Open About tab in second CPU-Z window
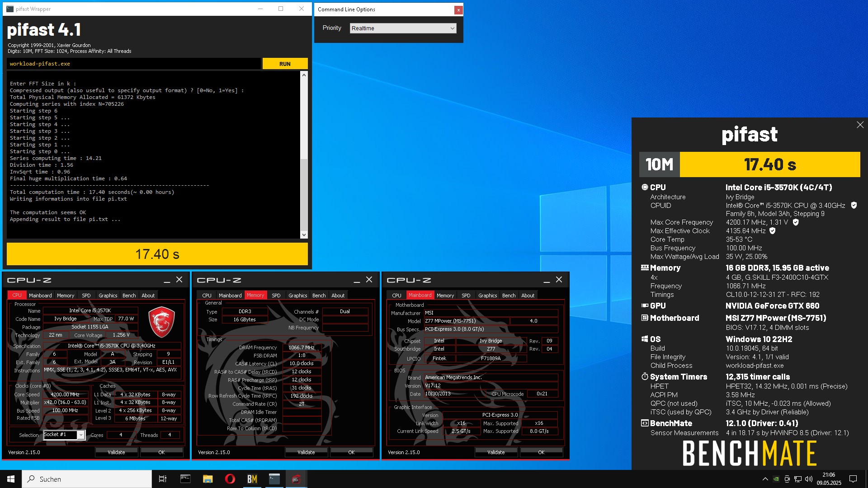The width and height of the screenshot is (868, 488). coord(338,296)
